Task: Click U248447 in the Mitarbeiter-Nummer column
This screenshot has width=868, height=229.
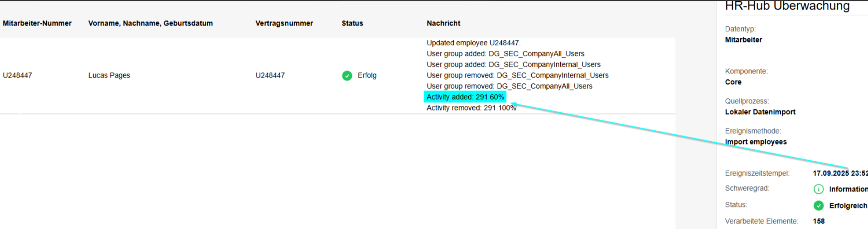Action: (x=17, y=76)
